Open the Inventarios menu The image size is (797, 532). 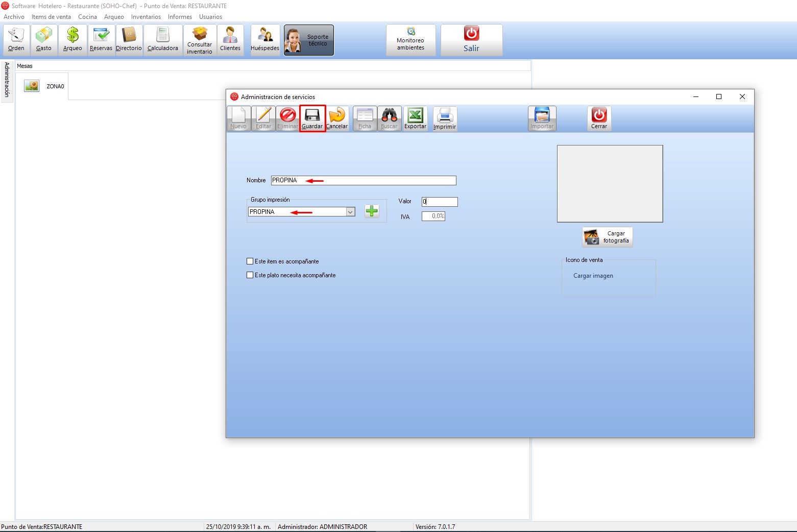coord(146,17)
